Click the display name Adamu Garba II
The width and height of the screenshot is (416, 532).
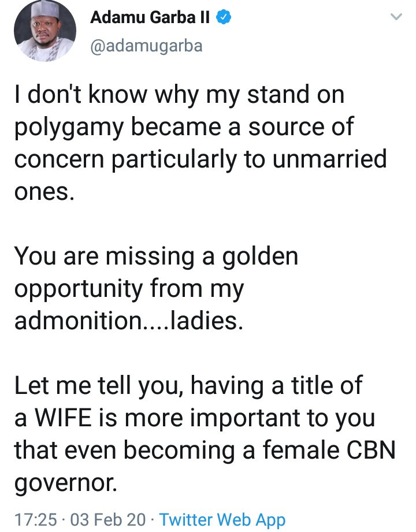[x=151, y=18]
